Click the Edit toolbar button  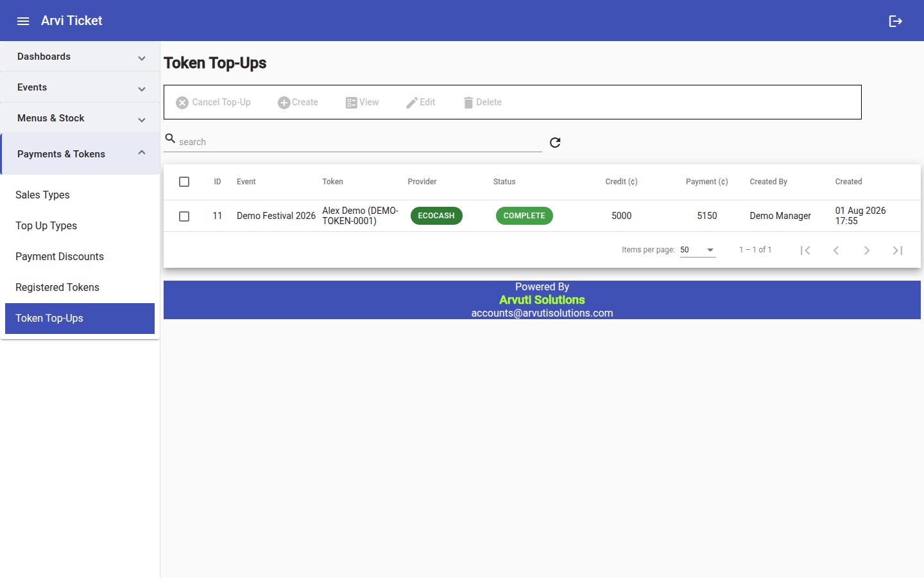(x=421, y=102)
